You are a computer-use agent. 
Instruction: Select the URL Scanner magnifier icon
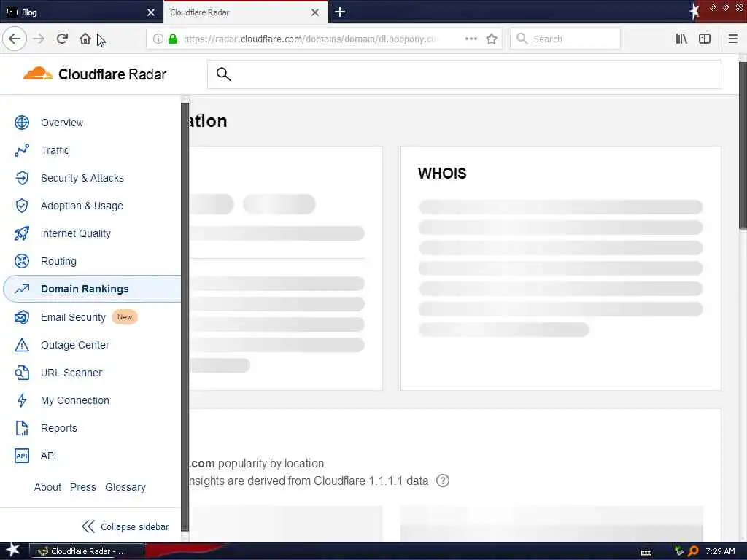pos(22,373)
